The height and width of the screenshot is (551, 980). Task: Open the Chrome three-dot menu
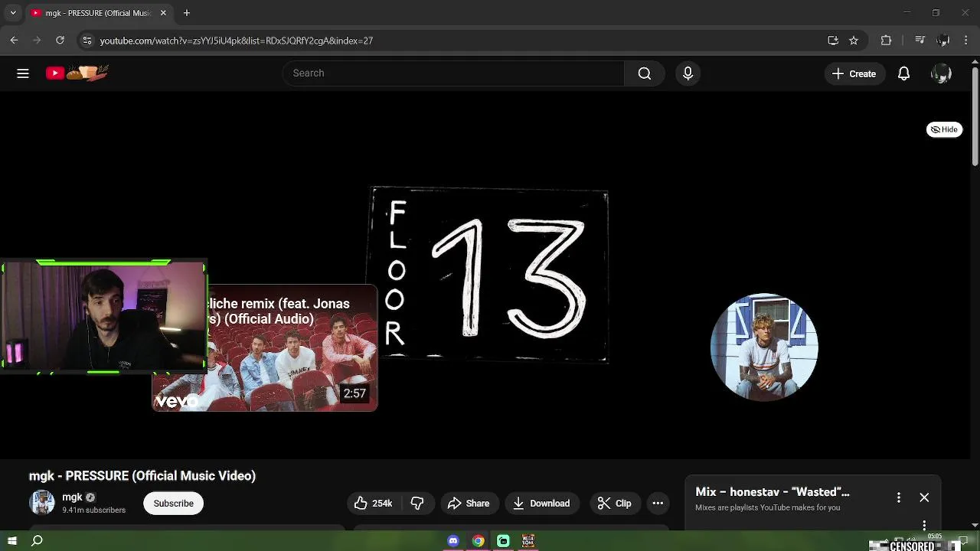(965, 40)
